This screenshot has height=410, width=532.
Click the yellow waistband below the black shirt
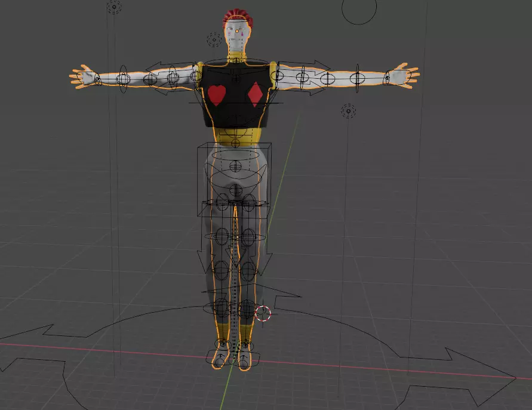[236, 136]
